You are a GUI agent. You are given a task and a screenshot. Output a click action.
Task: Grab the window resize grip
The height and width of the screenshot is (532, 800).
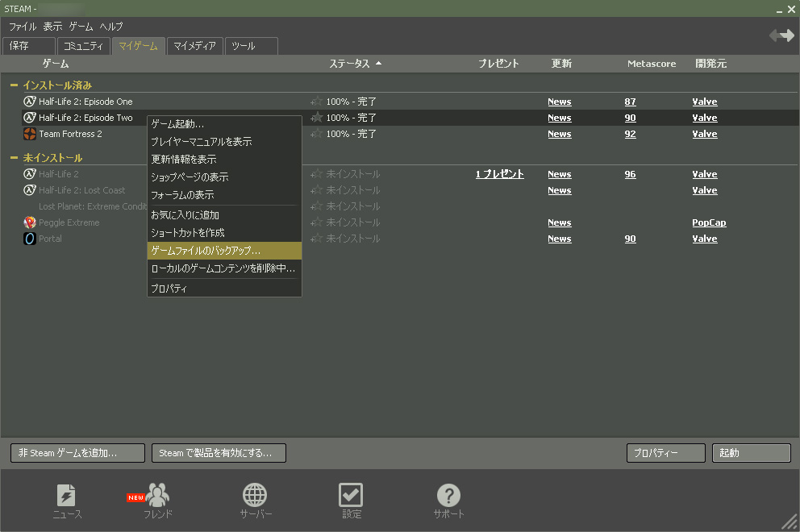789,522
